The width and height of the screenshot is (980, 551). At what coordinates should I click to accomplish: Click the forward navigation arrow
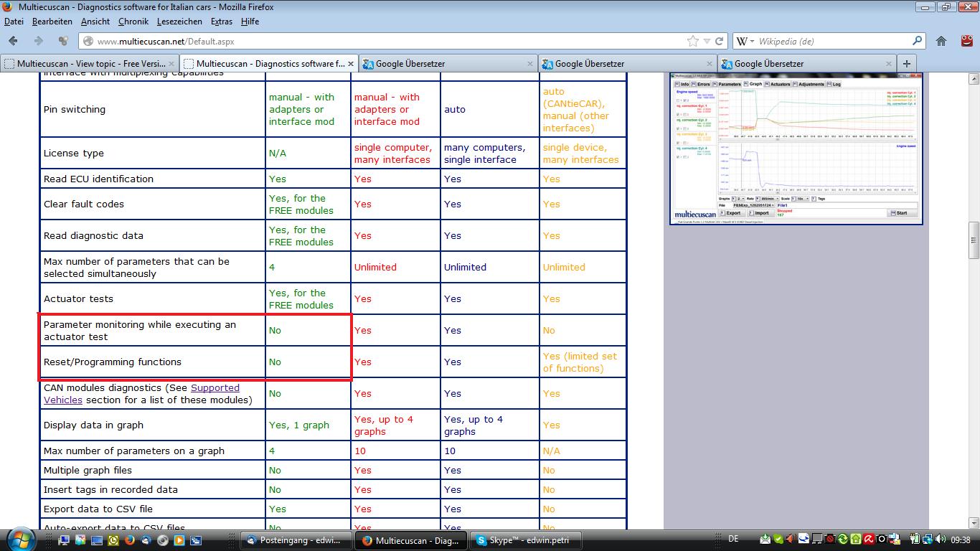[x=38, y=41]
